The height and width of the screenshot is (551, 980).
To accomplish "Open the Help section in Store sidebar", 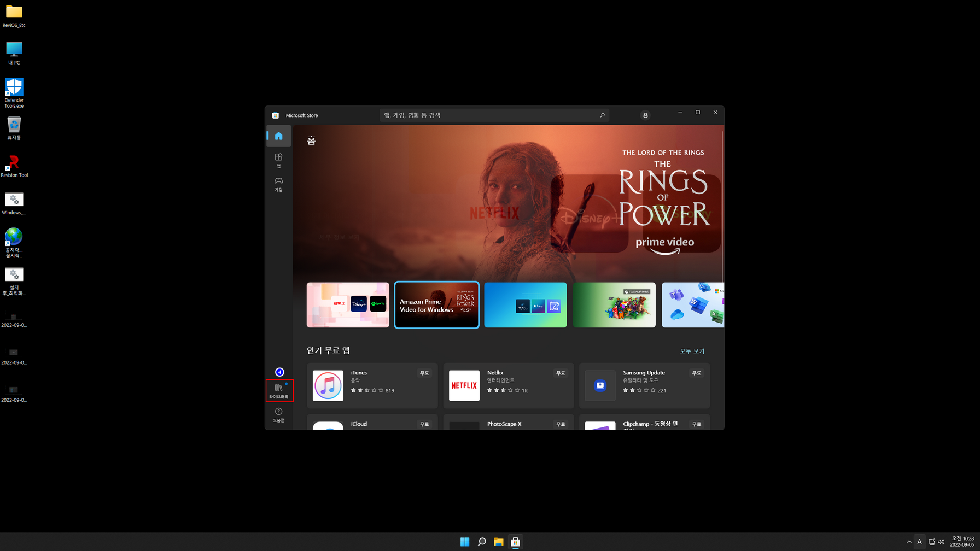I will (278, 415).
